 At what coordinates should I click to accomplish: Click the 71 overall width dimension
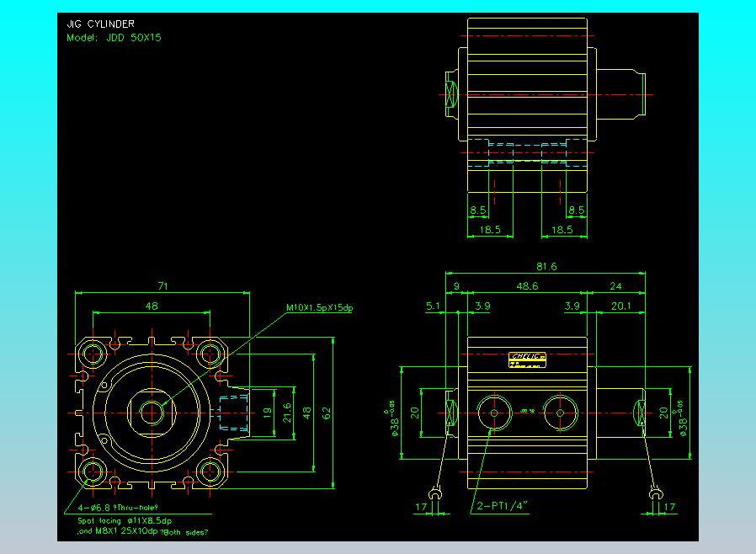coord(163,286)
